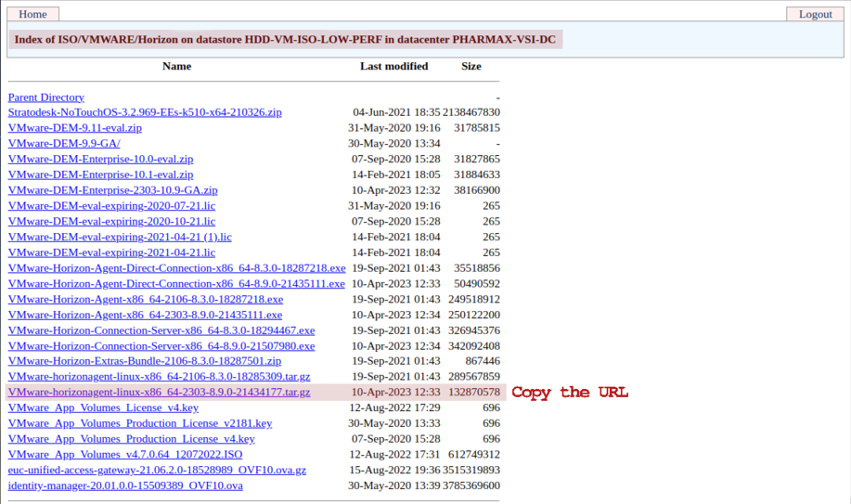Screen dimensions: 851x504
Task: Download Horizon Connection Server 8.3.0 exe
Action: tap(161, 330)
